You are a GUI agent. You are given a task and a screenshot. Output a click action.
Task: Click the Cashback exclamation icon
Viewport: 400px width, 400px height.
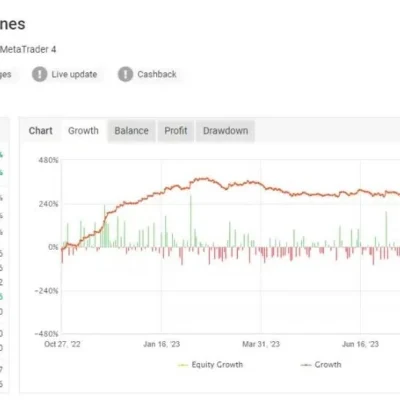pos(125,74)
